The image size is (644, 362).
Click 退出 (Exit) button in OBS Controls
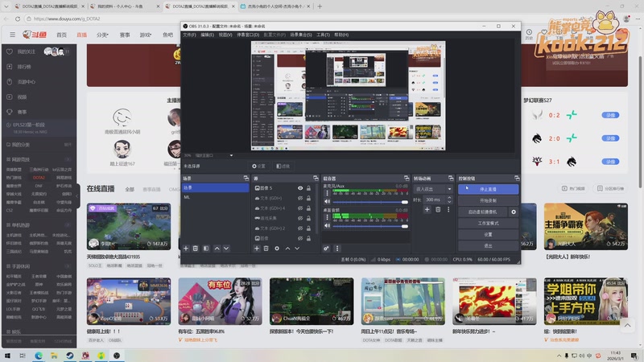pyautogui.click(x=488, y=245)
